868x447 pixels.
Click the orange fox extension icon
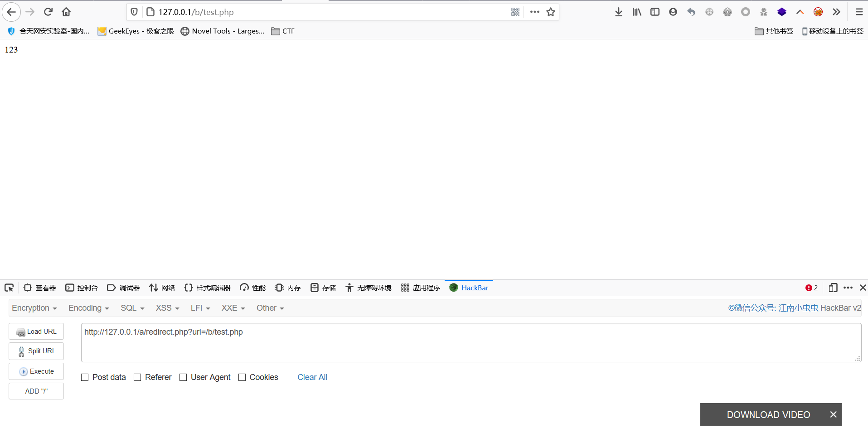click(x=818, y=12)
